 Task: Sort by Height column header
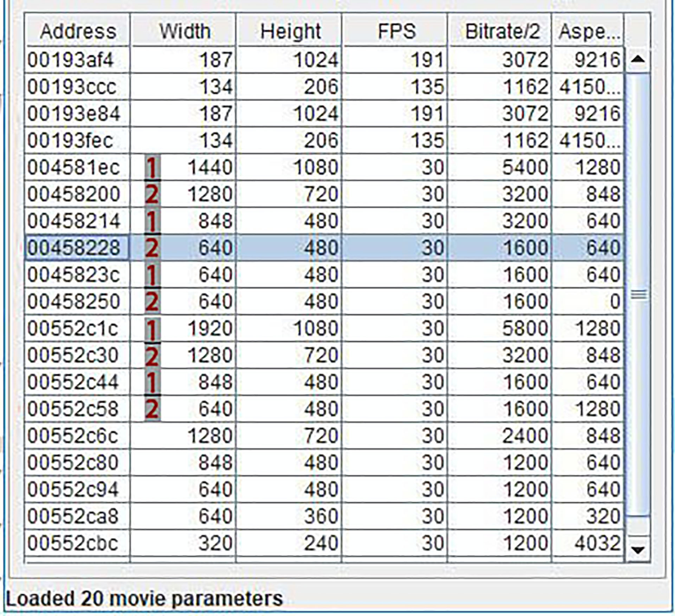pos(290,31)
